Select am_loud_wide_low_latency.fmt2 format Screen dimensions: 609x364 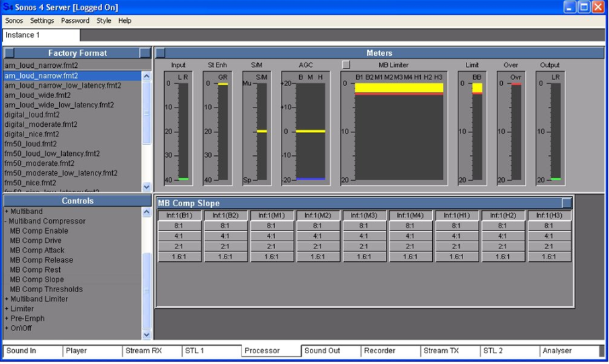pos(59,105)
